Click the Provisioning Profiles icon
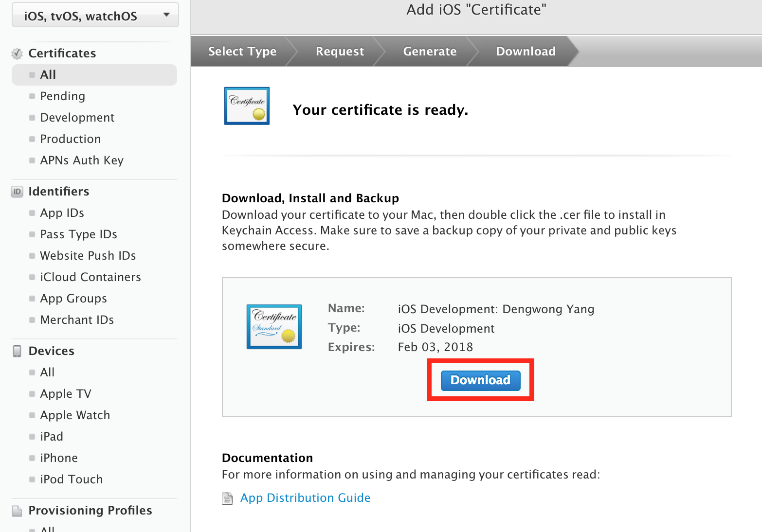This screenshot has height=532, width=762. [x=17, y=511]
